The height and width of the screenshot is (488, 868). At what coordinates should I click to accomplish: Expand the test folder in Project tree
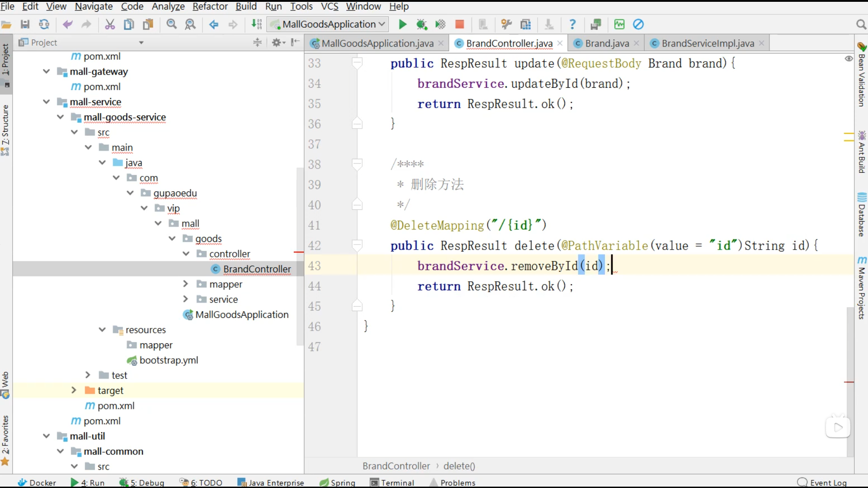point(87,375)
